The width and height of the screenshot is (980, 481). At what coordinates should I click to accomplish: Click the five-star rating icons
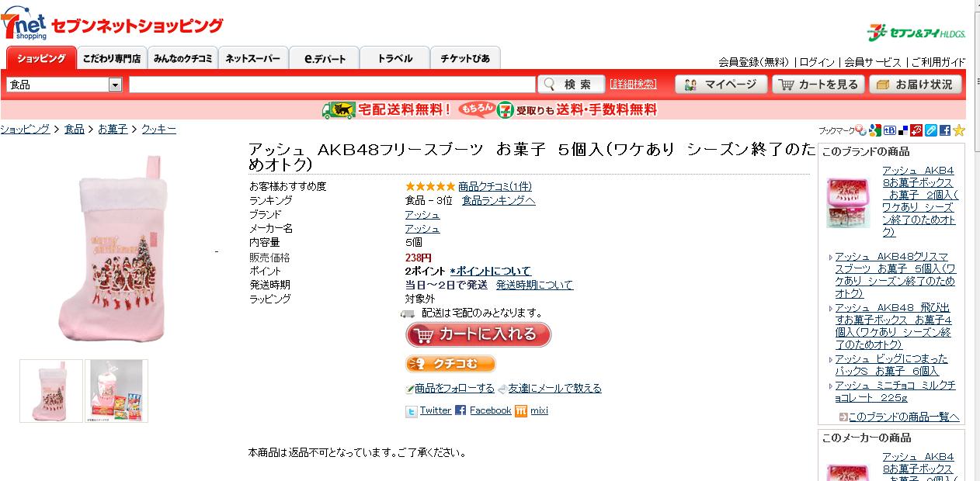430,186
